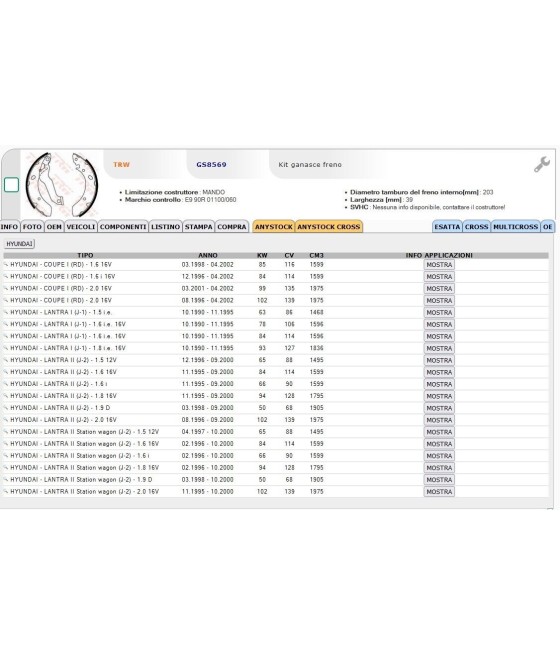Click the INFO APPLICAZIONI column header

pos(439,255)
